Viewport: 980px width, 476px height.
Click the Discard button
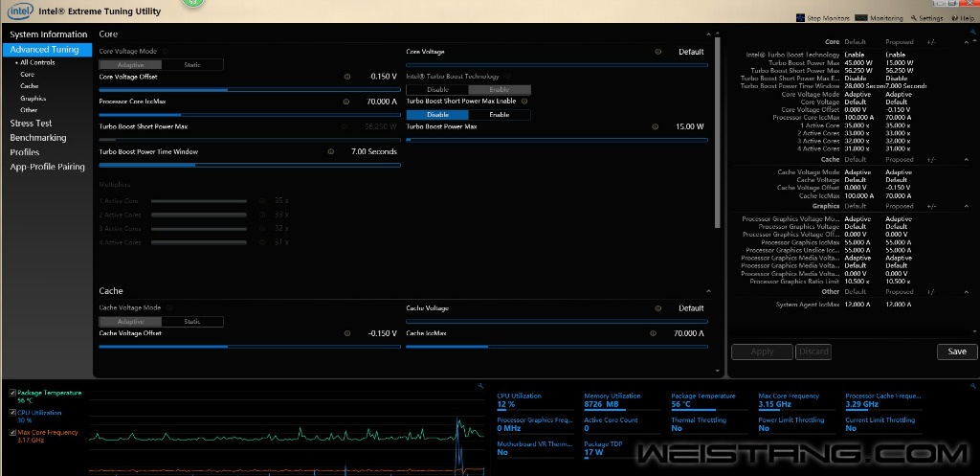click(x=813, y=351)
